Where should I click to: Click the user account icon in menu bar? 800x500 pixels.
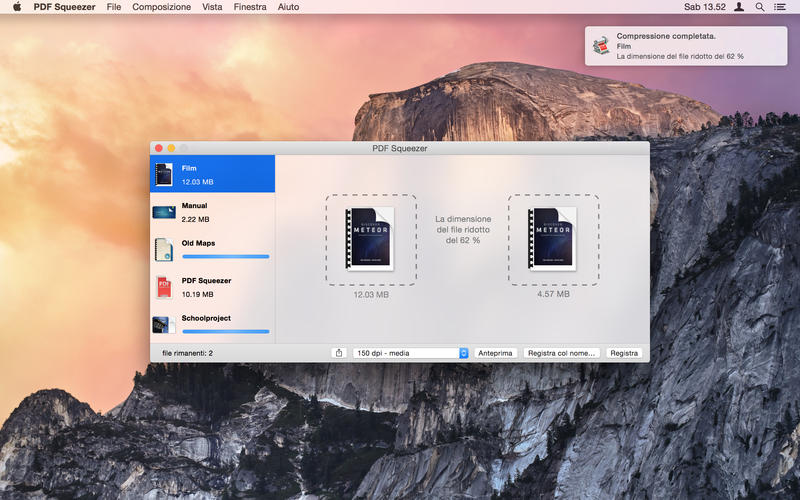[739, 7]
